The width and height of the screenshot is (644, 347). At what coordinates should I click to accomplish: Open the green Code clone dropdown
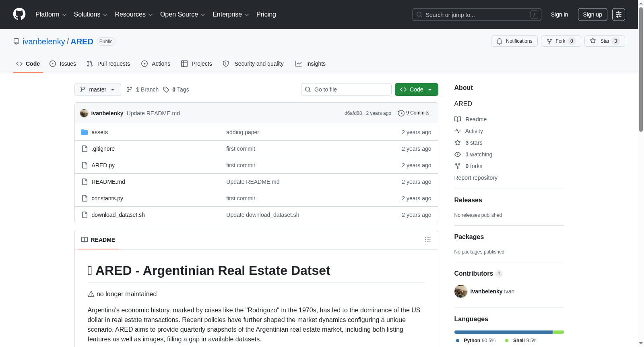click(417, 89)
